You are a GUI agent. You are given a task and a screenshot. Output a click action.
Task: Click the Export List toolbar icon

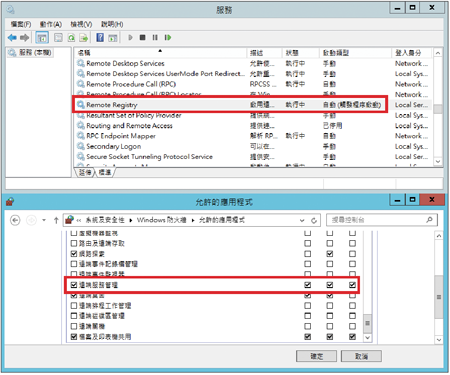pyautogui.click(x=83, y=38)
